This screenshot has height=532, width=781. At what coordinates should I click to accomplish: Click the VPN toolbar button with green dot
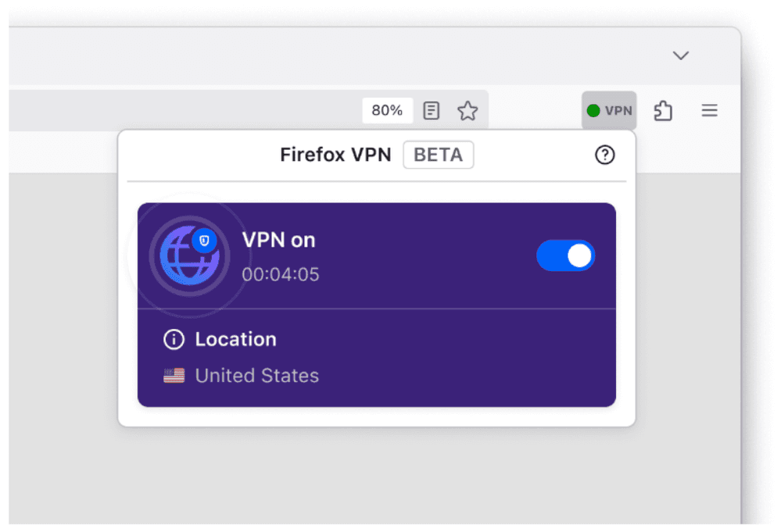[x=609, y=110]
